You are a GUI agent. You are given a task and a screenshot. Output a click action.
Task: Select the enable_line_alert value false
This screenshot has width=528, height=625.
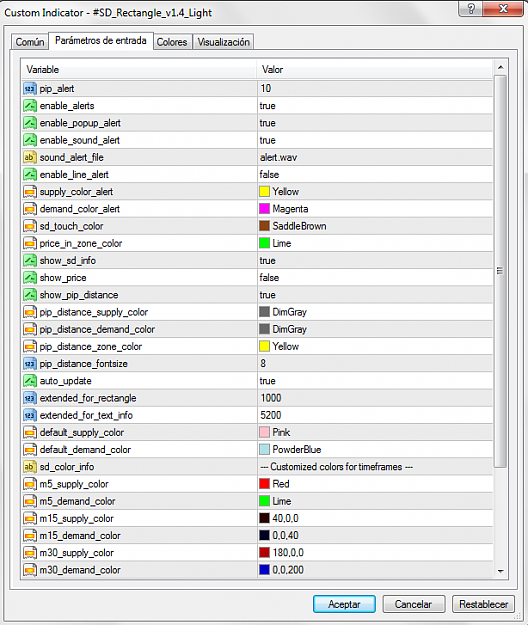(269, 174)
